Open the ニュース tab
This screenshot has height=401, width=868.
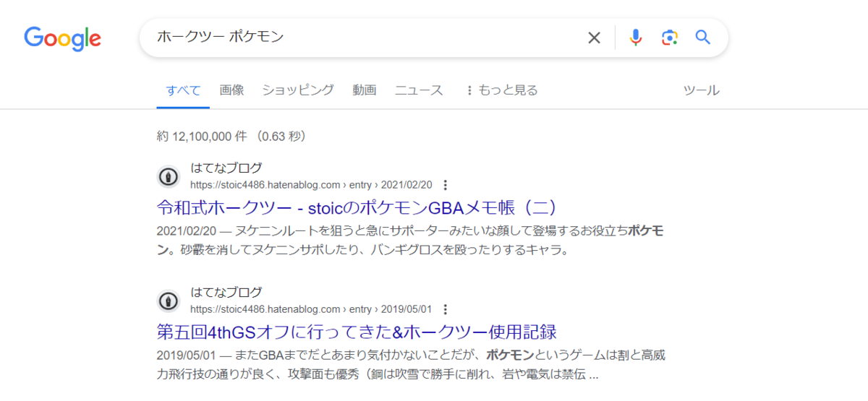[419, 90]
